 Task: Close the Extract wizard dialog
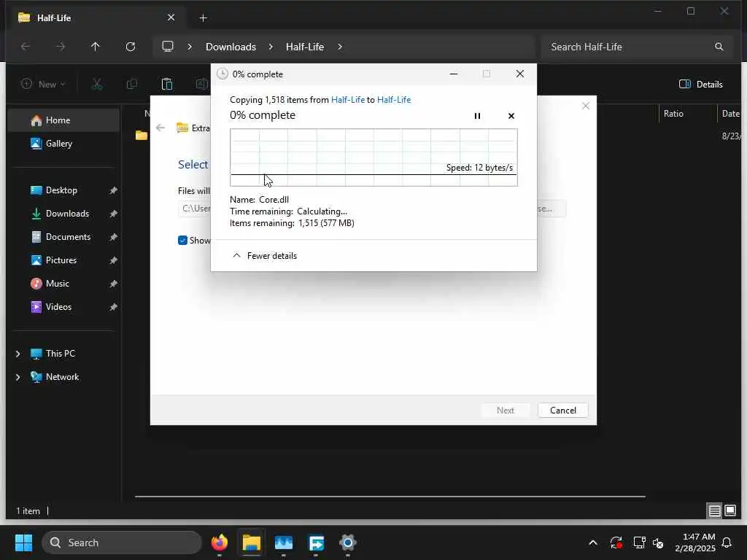point(586,106)
